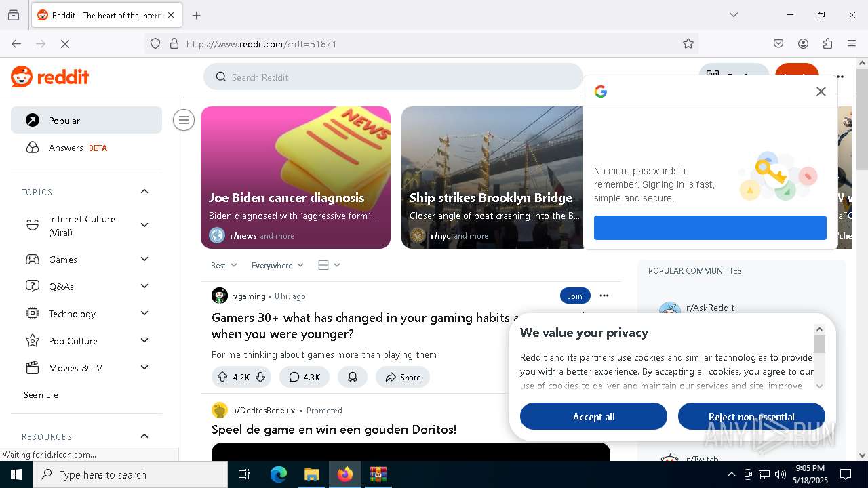Image resolution: width=868 pixels, height=488 pixels.
Task: Open WinRAR from taskbar
Action: (378, 474)
